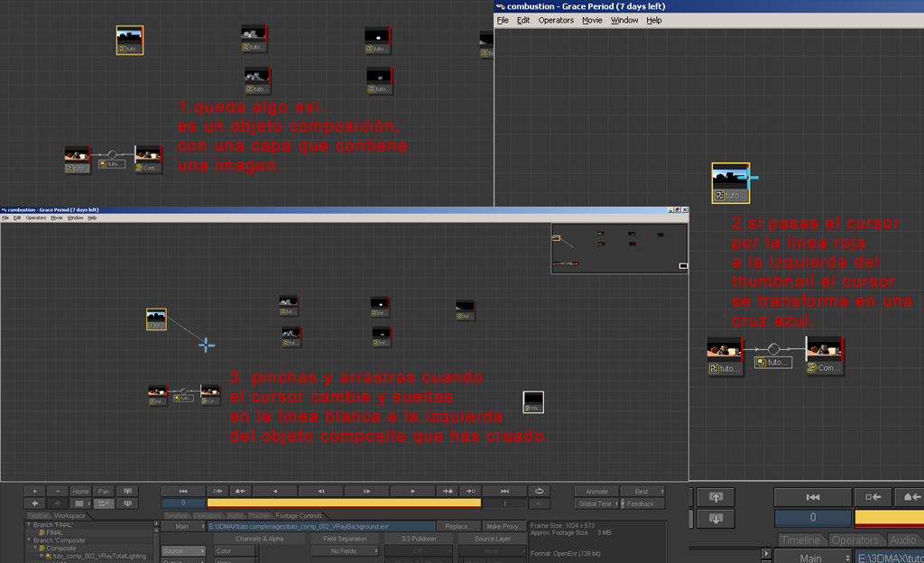Screen dimensions: 924x563
Task: Click the schematic overview navigator in lower window
Action: point(619,248)
